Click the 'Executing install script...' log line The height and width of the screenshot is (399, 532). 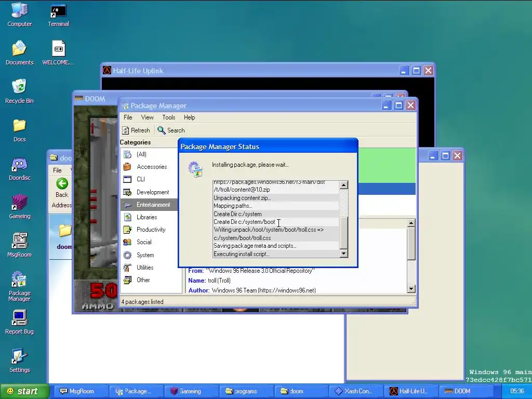point(276,254)
